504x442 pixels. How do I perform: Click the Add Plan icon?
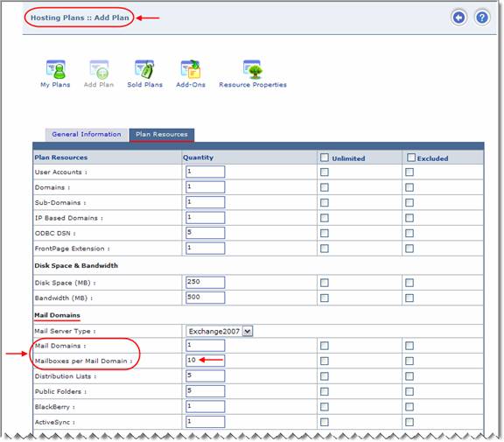coord(99,69)
